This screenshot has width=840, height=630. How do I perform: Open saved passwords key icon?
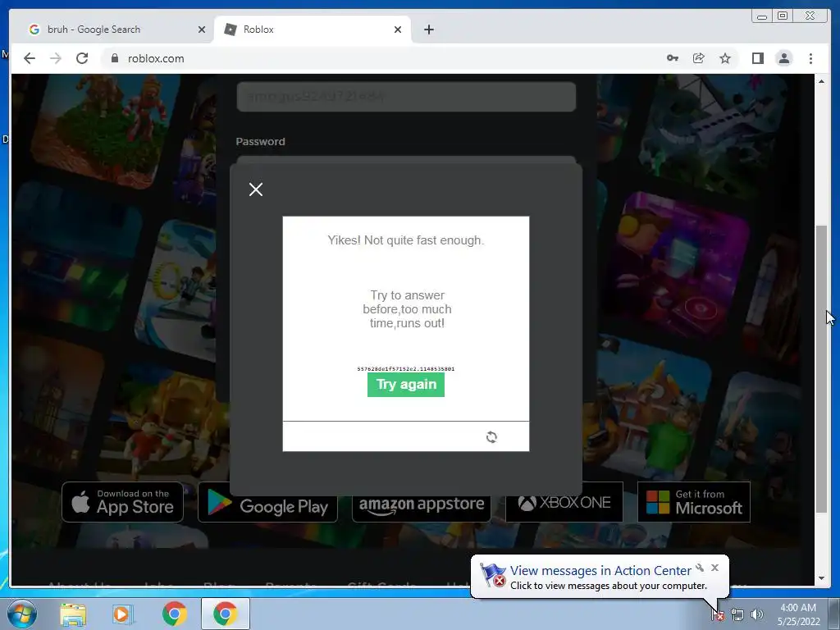[x=673, y=58]
